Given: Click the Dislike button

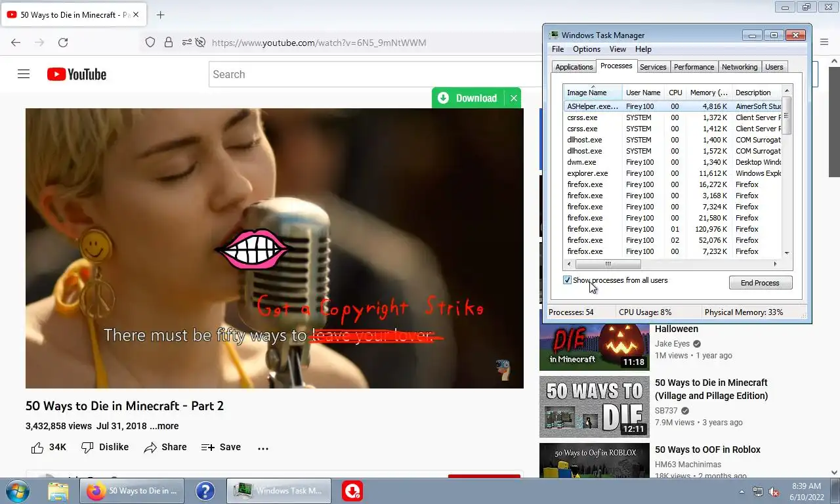Looking at the screenshot, I should pyautogui.click(x=105, y=447).
